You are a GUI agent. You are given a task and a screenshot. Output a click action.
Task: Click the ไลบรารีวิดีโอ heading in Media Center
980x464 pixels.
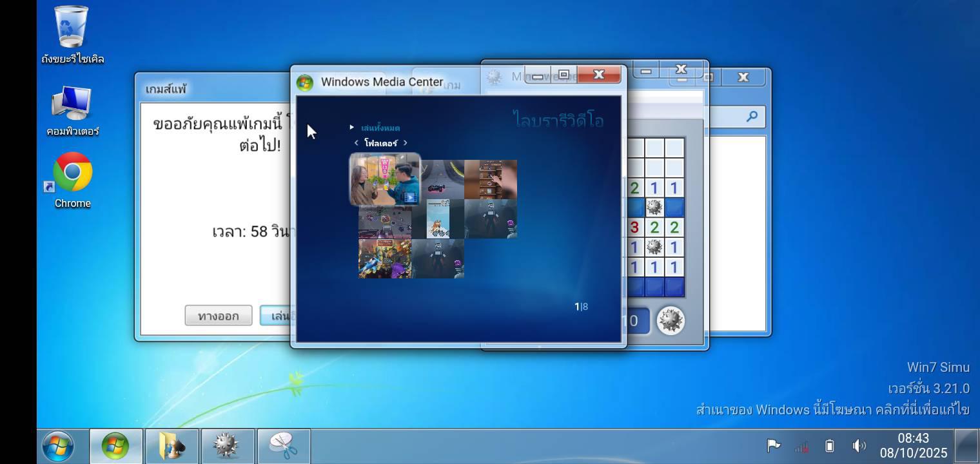point(559,120)
